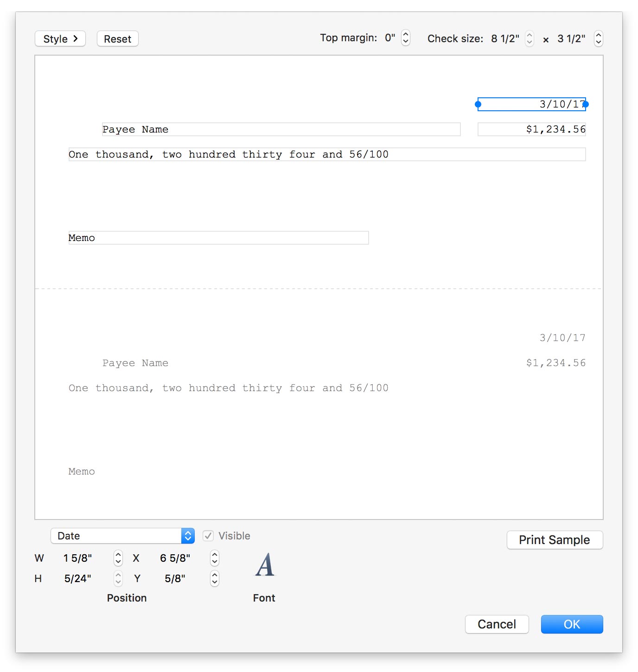Open the Date field selector dropdown
This screenshot has width=638, height=672.
(122, 536)
